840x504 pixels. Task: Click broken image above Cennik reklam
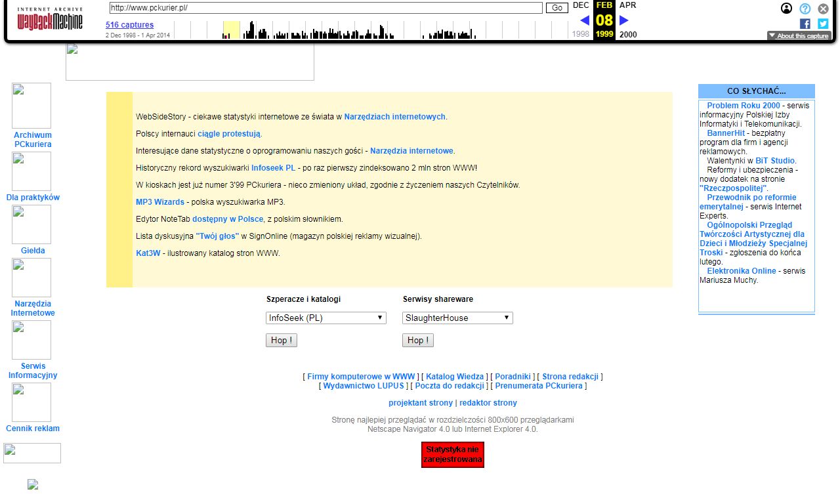pos(31,402)
